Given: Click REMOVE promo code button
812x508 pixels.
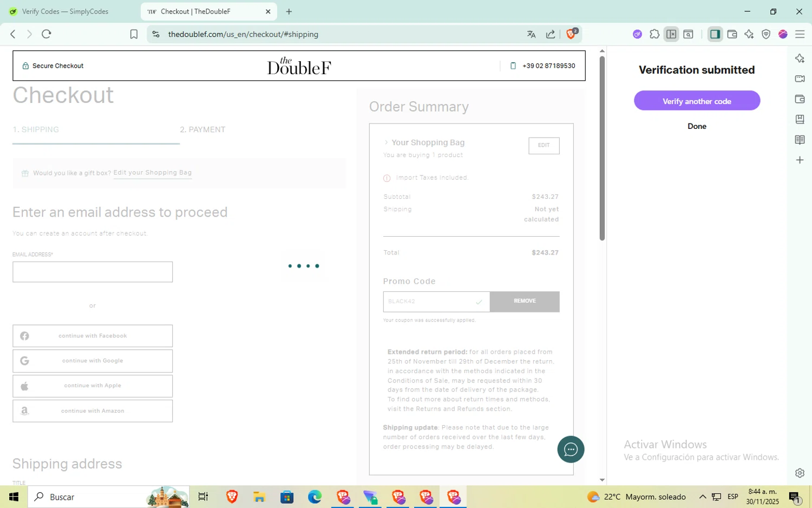Looking at the screenshot, I should tap(525, 301).
